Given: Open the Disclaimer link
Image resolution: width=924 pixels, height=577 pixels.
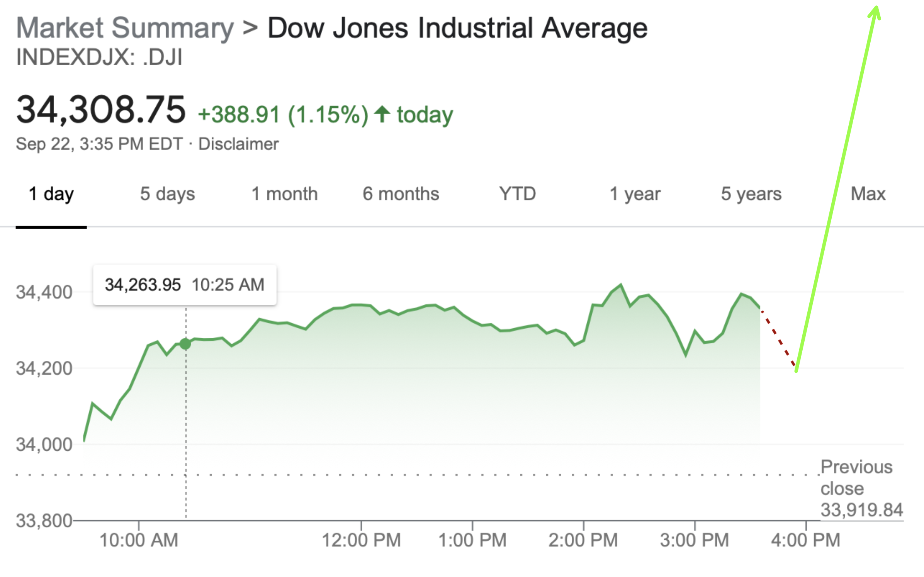Looking at the screenshot, I should pyautogui.click(x=238, y=144).
